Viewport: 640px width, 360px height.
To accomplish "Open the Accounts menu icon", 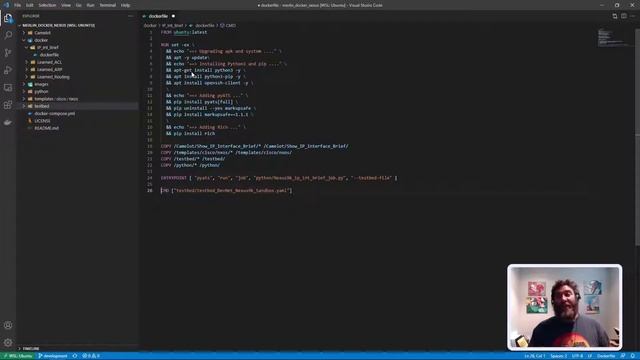I will coord(8,325).
